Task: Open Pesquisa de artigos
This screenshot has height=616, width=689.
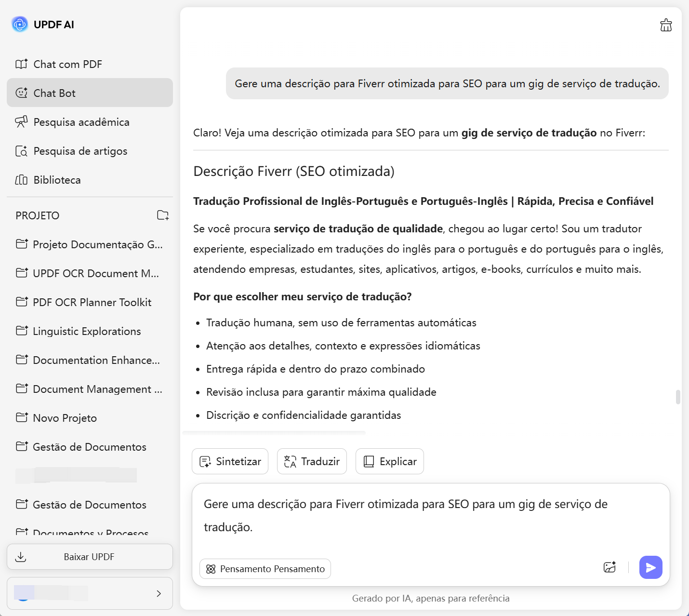Action: point(80,151)
